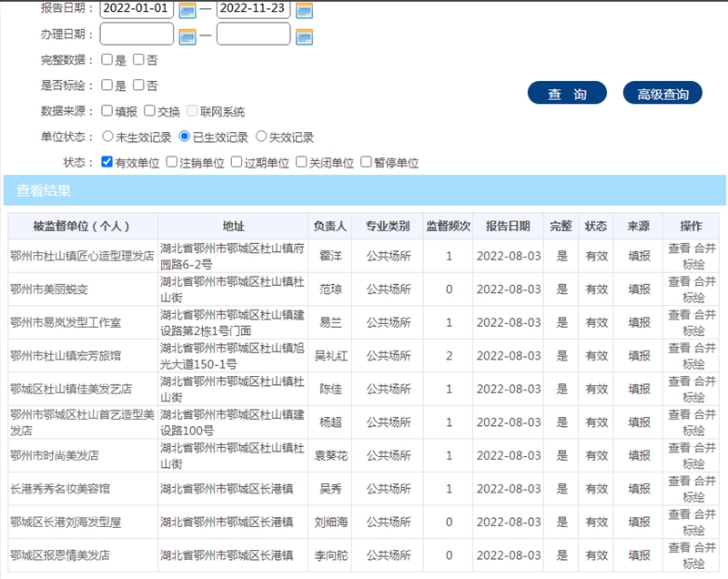The height and width of the screenshot is (579, 728).
Task: Select unit name 鄂州市美丽蜕变
Action: (49, 289)
